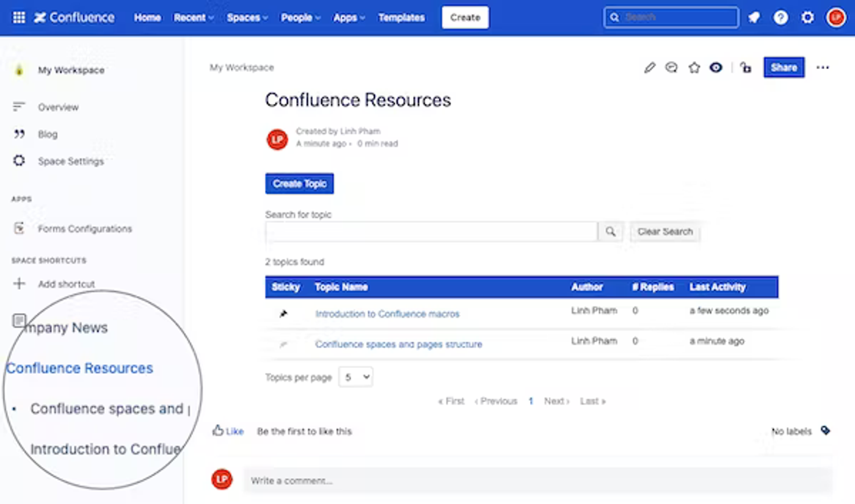Click the Search for topic input
This screenshot has height=504, width=855.
coord(431,232)
